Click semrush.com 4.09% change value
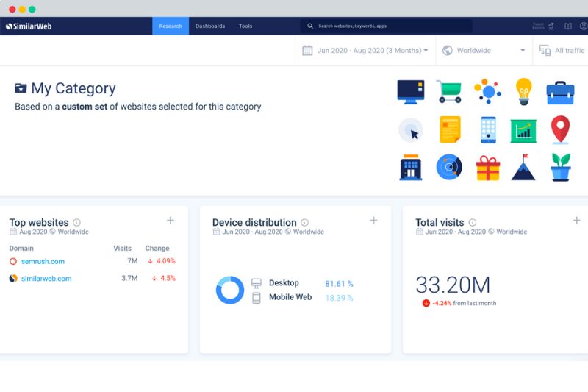Viewport: 588px width, 392px height. pyautogui.click(x=162, y=260)
